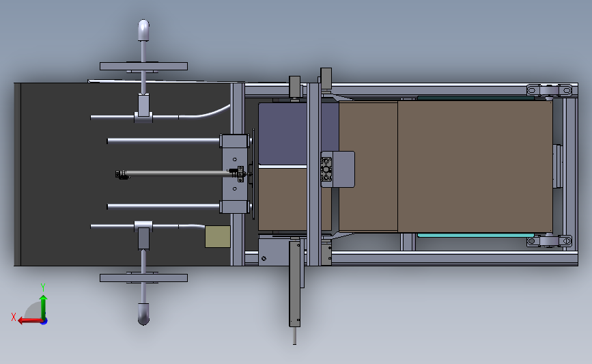Click the green Y axis of the triad
This screenshot has height=364, width=592.
coord(44,307)
